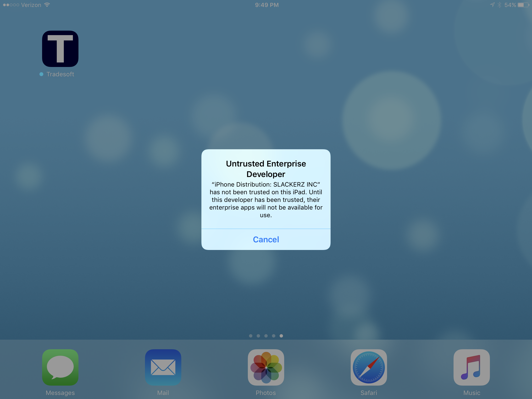Viewport: 532px width, 399px height.
Task: Tap the signal strength dots
Action: (x=11, y=5)
